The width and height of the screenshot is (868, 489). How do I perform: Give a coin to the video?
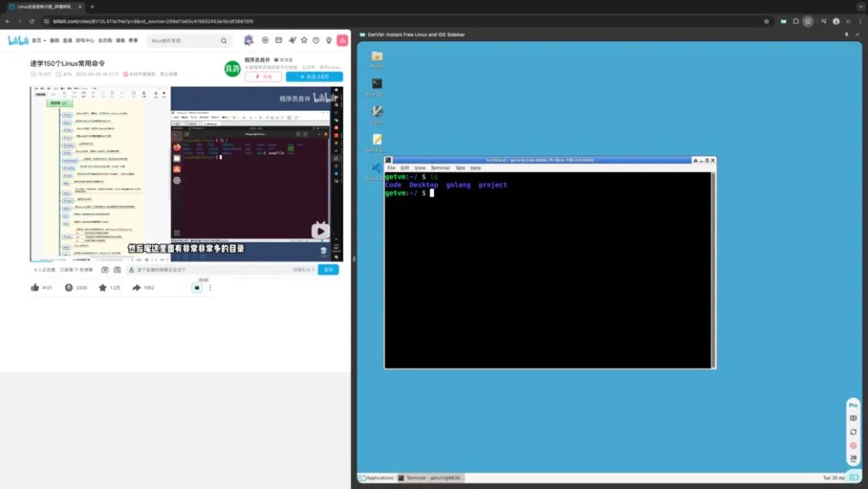pos(68,287)
